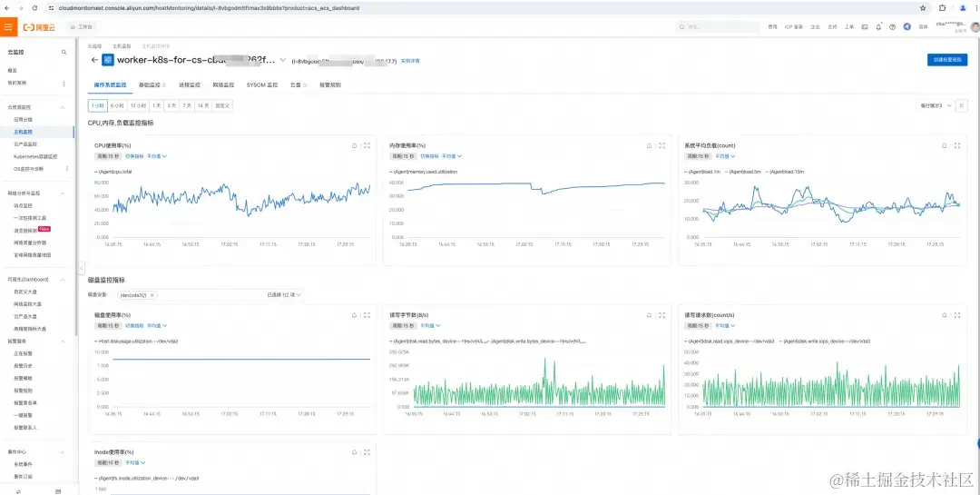Click the alarm bell on 读写请求数 chart
The image size is (980, 495).
(945, 315)
